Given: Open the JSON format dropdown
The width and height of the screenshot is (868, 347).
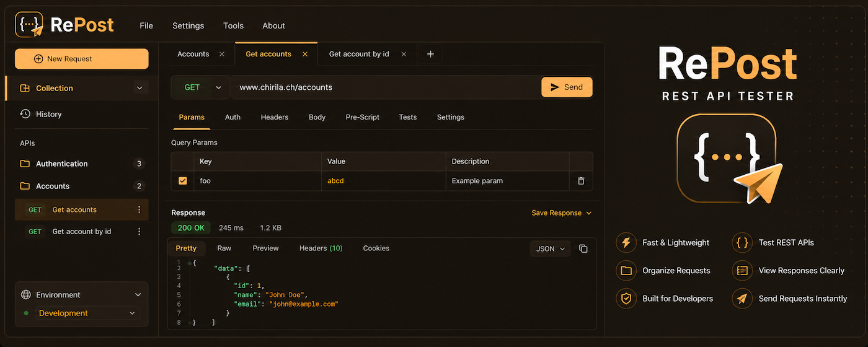Looking at the screenshot, I should [551, 248].
